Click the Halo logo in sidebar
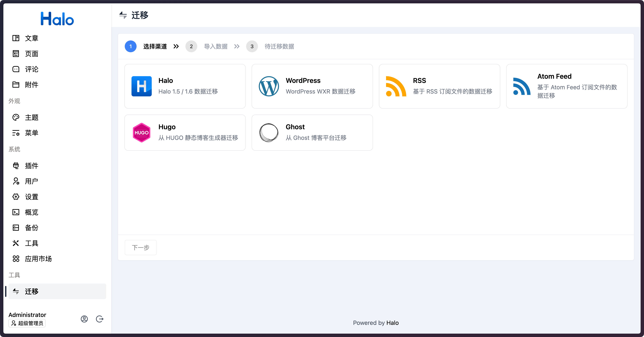This screenshot has width=644, height=337. (x=57, y=19)
